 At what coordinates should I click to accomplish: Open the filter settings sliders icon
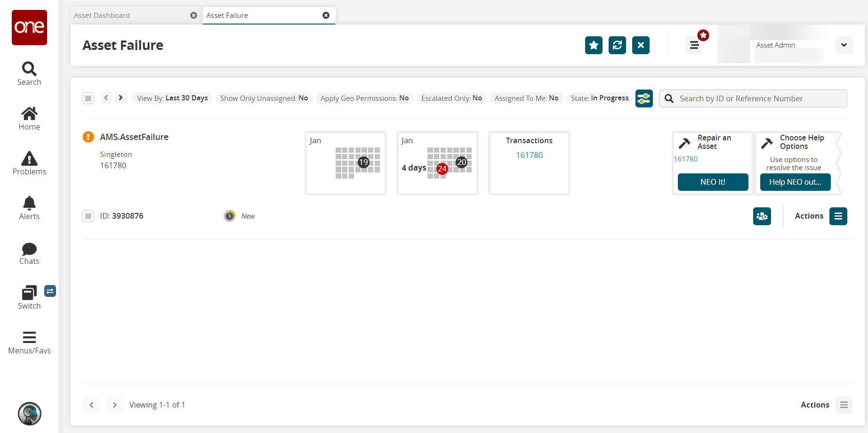pos(644,98)
